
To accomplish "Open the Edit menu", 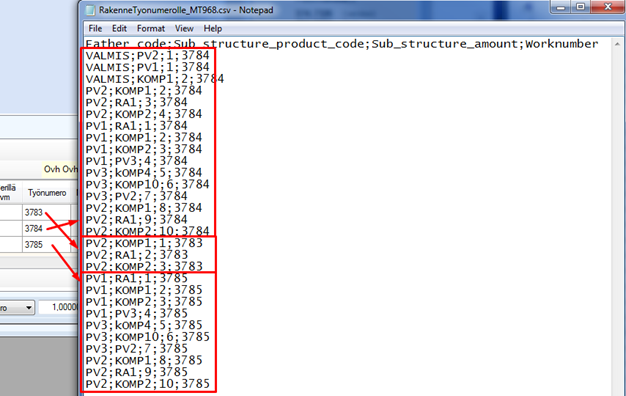I will pos(119,29).
